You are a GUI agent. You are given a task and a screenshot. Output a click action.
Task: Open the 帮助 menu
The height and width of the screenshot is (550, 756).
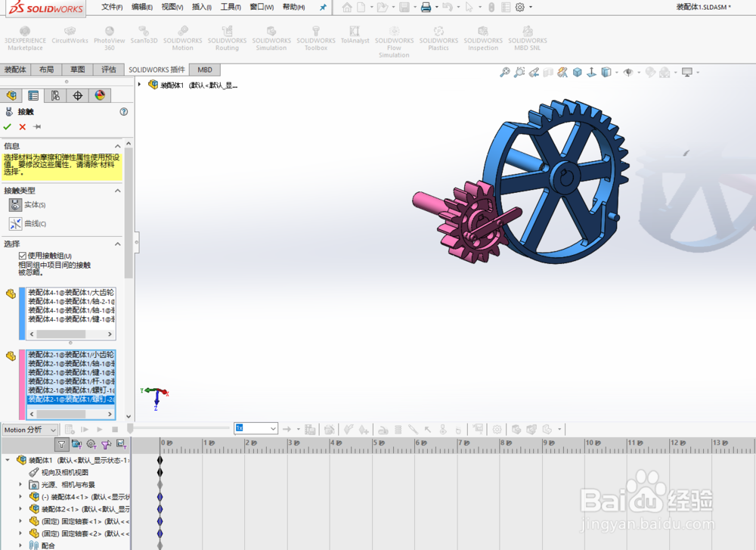[x=293, y=7]
